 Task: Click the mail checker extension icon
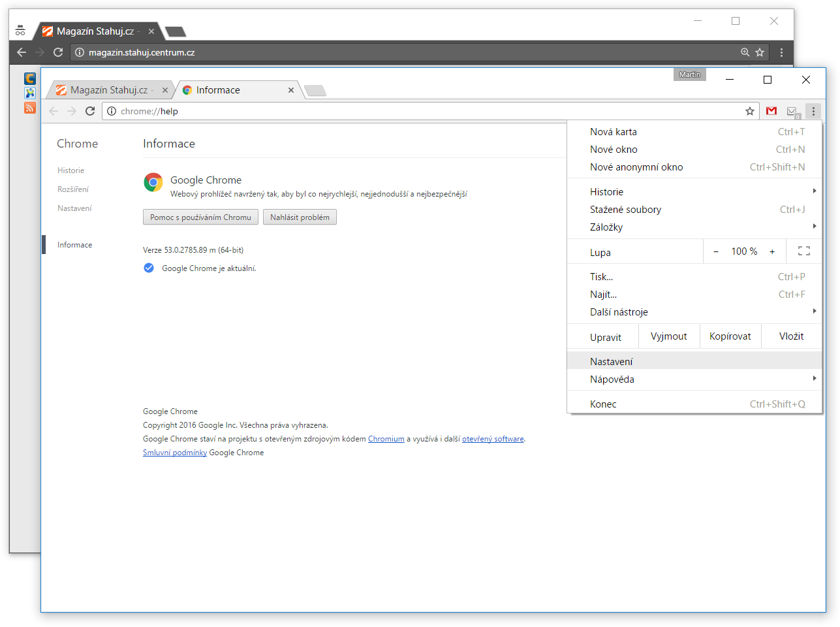[x=792, y=112]
